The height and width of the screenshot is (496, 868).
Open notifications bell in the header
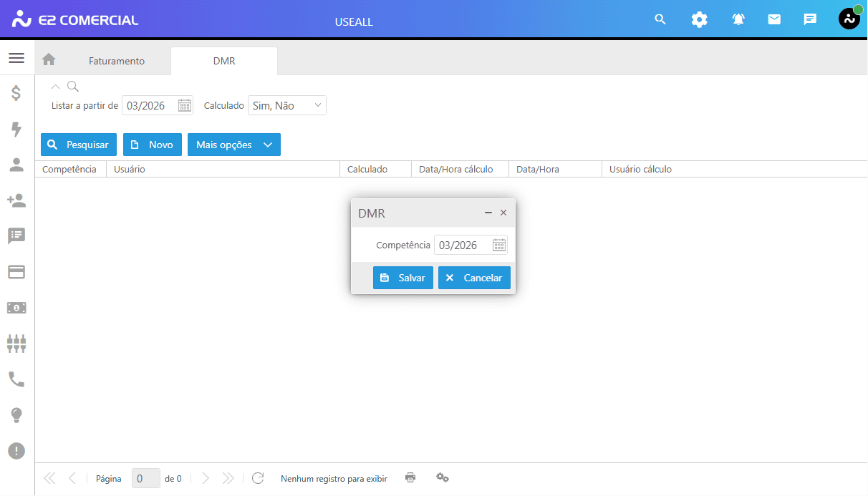738,19
